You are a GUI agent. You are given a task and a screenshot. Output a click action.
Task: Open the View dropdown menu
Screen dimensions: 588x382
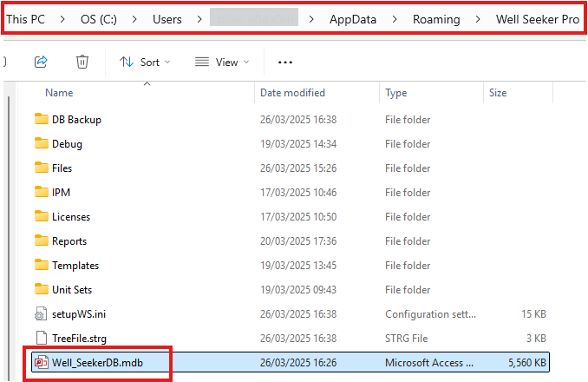click(x=221, y=62)
